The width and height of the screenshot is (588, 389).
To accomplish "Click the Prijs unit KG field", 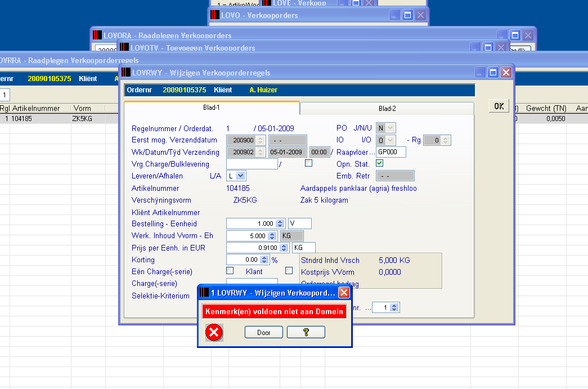I will coord(304,248).
